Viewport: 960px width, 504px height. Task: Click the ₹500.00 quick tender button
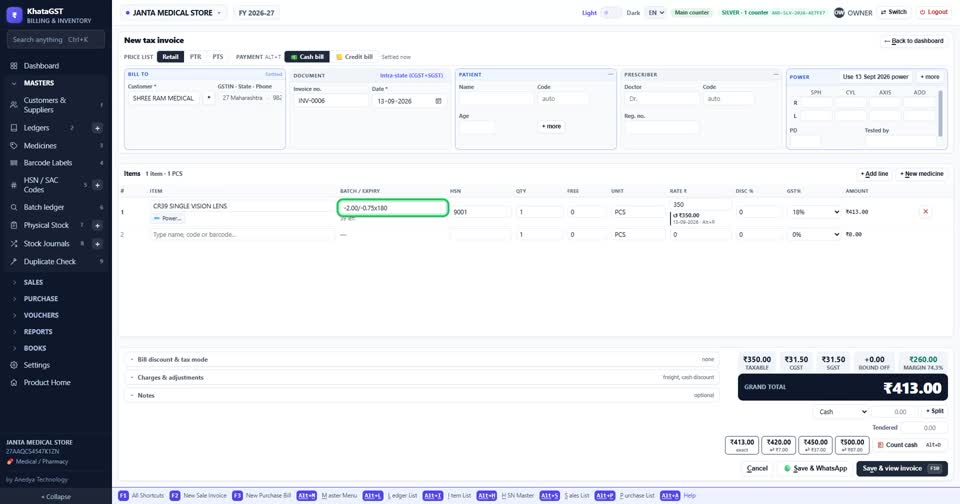click(x=852, y=445)
